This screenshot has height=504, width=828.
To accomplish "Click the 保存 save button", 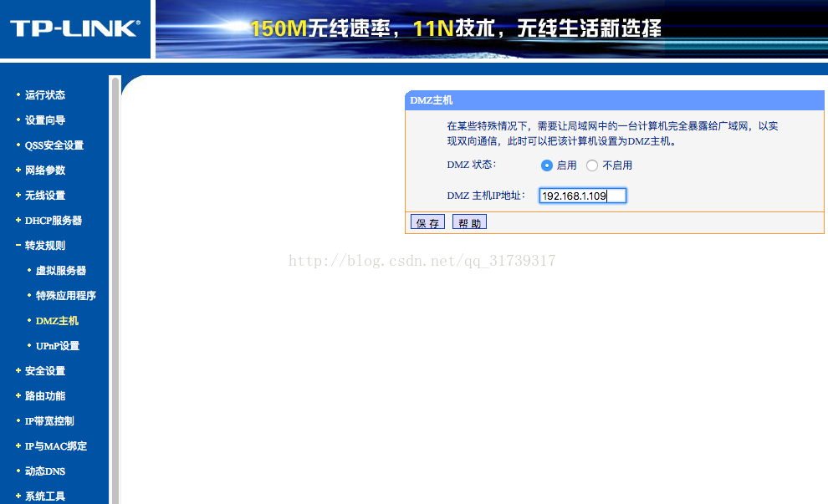I will [x=427, y=222].
